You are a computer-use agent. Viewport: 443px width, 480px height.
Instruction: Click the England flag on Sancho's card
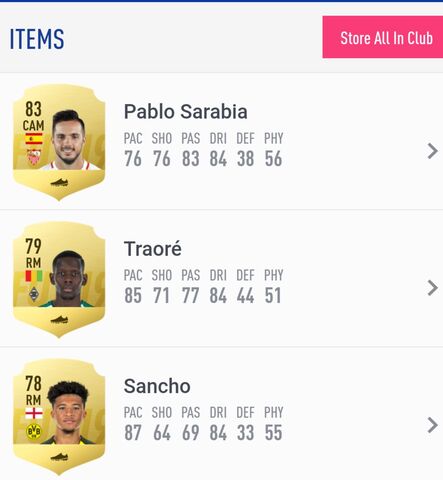[34, 413]
